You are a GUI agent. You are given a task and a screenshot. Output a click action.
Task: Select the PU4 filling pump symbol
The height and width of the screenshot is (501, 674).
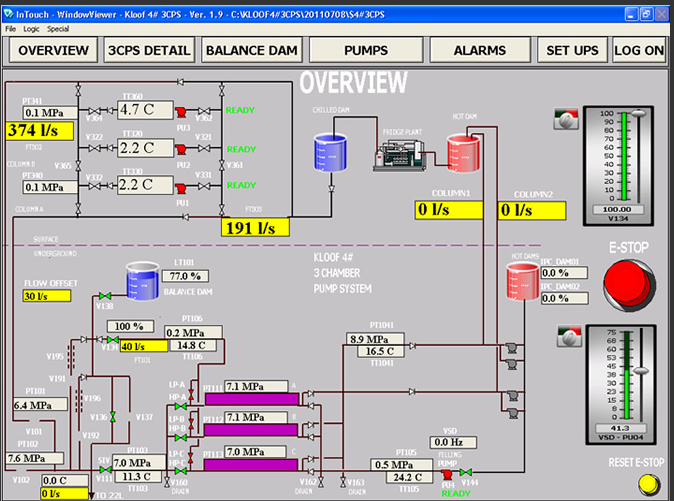[447, 474]
